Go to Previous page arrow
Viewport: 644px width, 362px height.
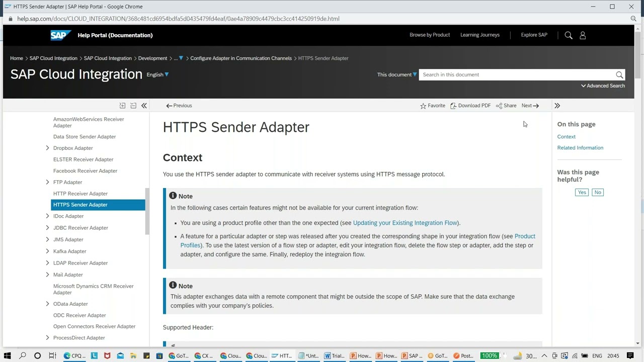click(179, 106)
